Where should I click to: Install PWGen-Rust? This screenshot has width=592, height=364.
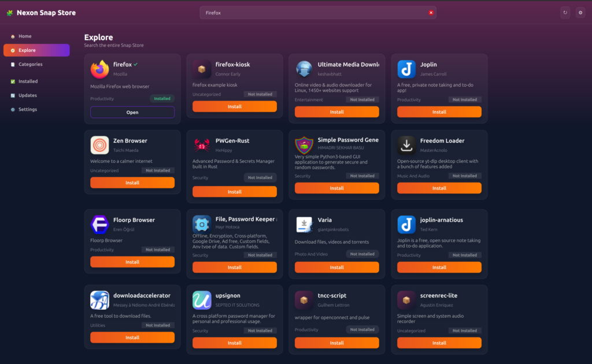tap(235, 192)
